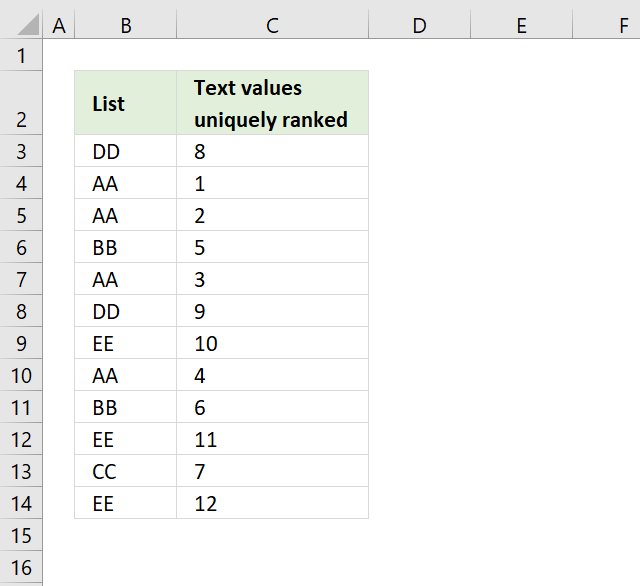The height and width of the screenshot is (586, 640).
Task: Click cell B5 containing AA
Action: 126,215
